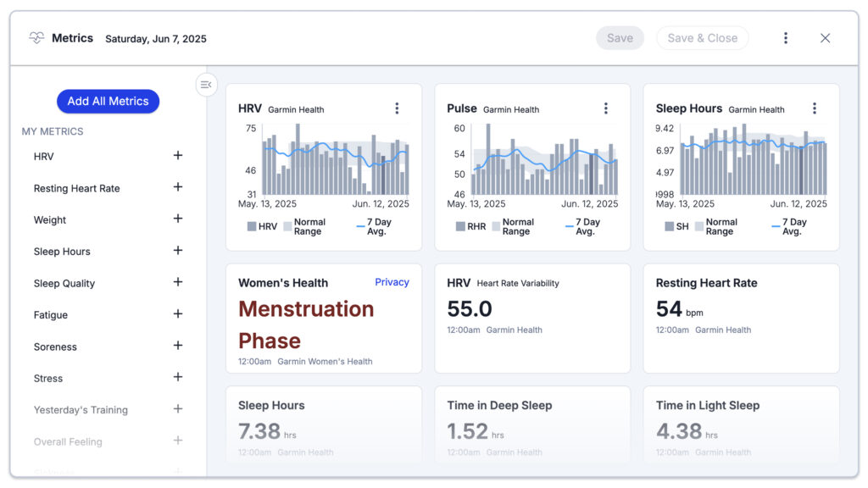Click the Add All Metrics button
This screenshot has width=868, height=488.
[108, 101]
